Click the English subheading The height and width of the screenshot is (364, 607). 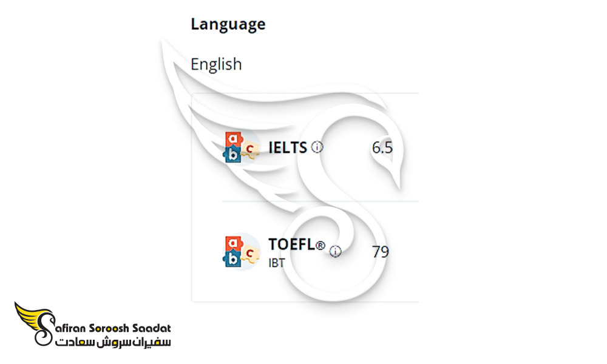[216, 64]
